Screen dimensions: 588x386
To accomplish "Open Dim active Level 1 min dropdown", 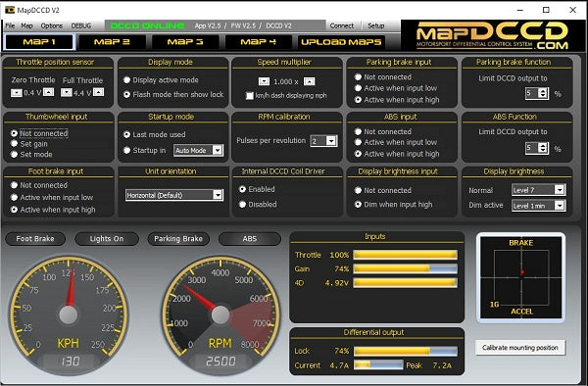I will point(538,206).
